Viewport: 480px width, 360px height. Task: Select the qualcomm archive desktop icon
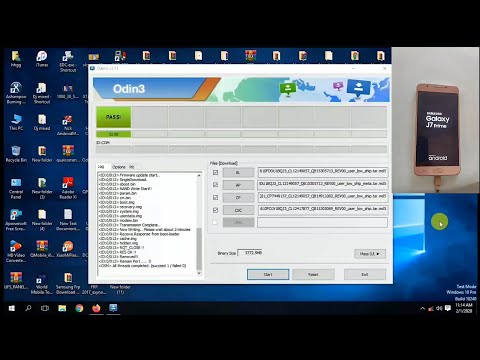pos(68,154)
